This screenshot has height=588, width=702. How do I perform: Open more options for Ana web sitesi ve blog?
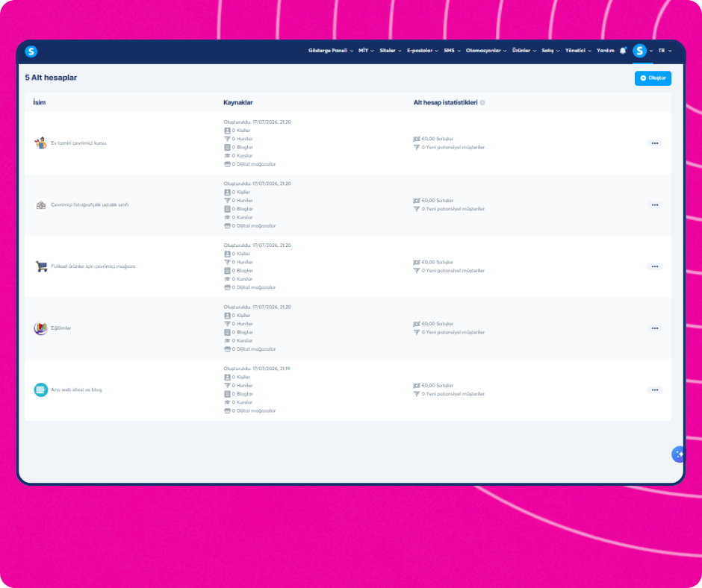coord(654,390)
